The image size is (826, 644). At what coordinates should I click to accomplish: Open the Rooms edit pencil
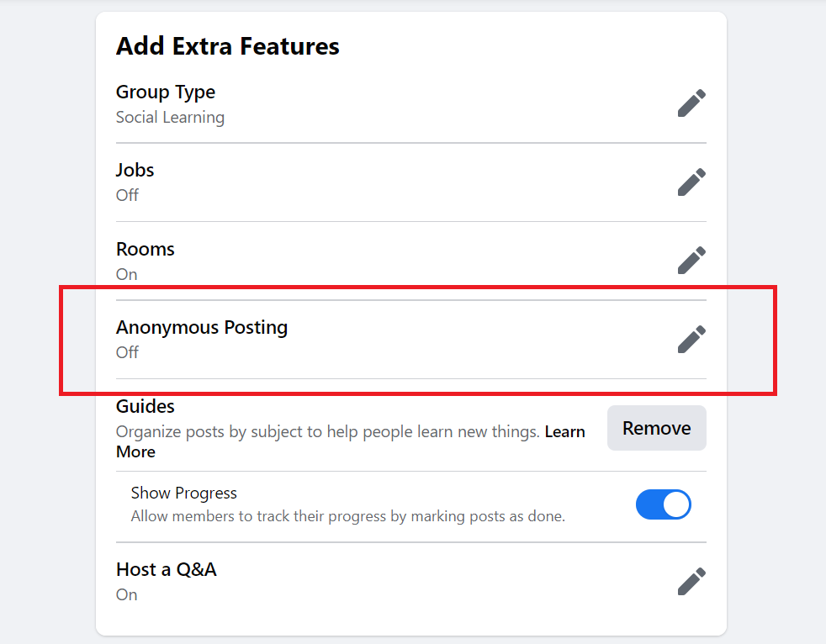[x=691, y=261]
